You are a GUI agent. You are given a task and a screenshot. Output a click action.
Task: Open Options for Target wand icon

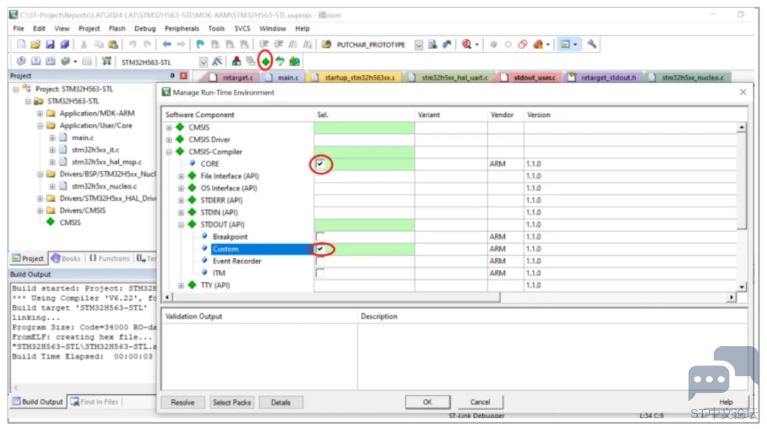click(x=217, y=62)
